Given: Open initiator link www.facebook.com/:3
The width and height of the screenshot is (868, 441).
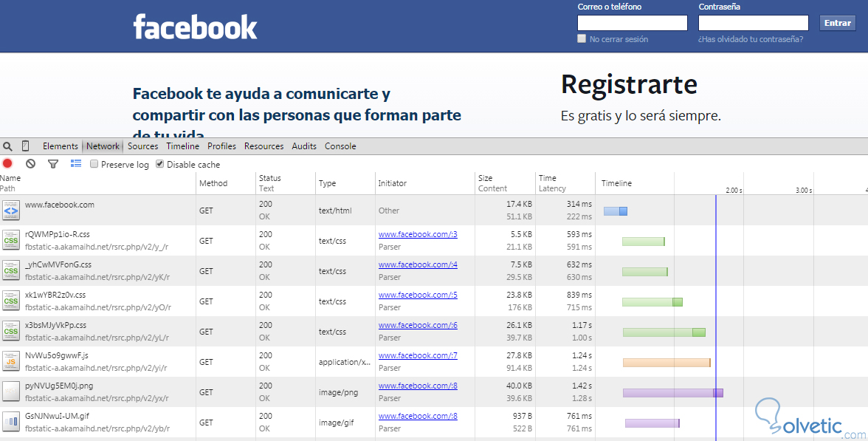Looking at the screenshot, I should pyautogui.click(x=418, y=234).
